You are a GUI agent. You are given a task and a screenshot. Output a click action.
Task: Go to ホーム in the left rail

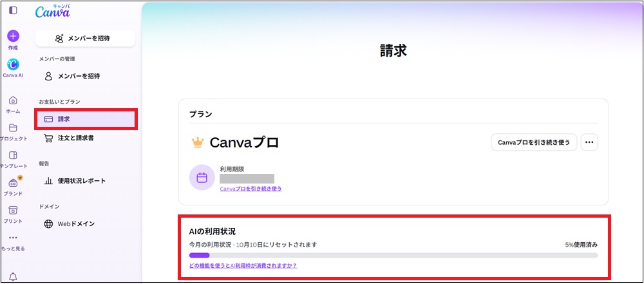tap(13, 100)
